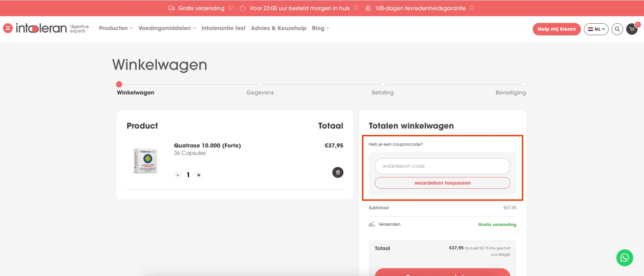Click the 36 Capsules variant text
The height and width of the screenshot is (276, 644).
pyautogui.click(x=190, y=153)
